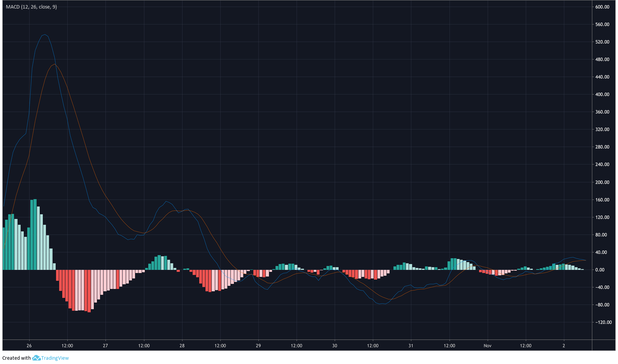This screenshot has width=618, height=364.
Task: Click the 80.00 price axis label
Action: pos(601,235)
